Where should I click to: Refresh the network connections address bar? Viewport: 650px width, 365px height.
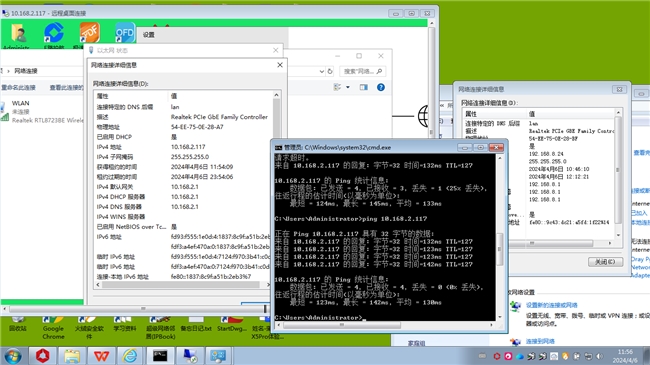pyautogui.click(x=330, y=71)
